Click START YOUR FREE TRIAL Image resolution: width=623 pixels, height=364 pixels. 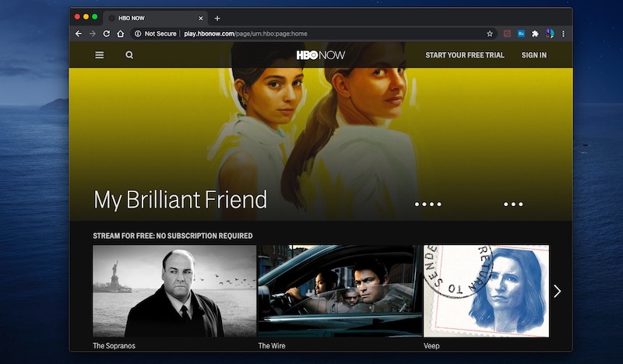[x=464, y=55]
